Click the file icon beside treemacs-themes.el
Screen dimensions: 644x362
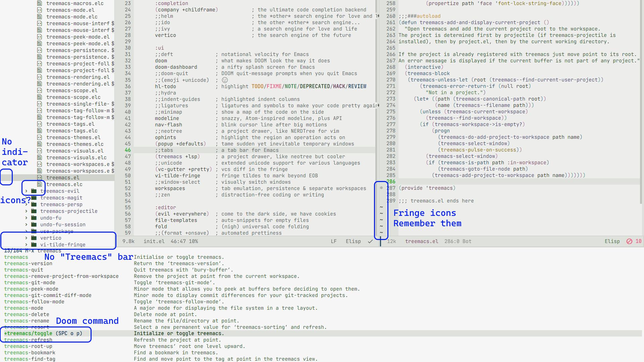tap(40, 137)
